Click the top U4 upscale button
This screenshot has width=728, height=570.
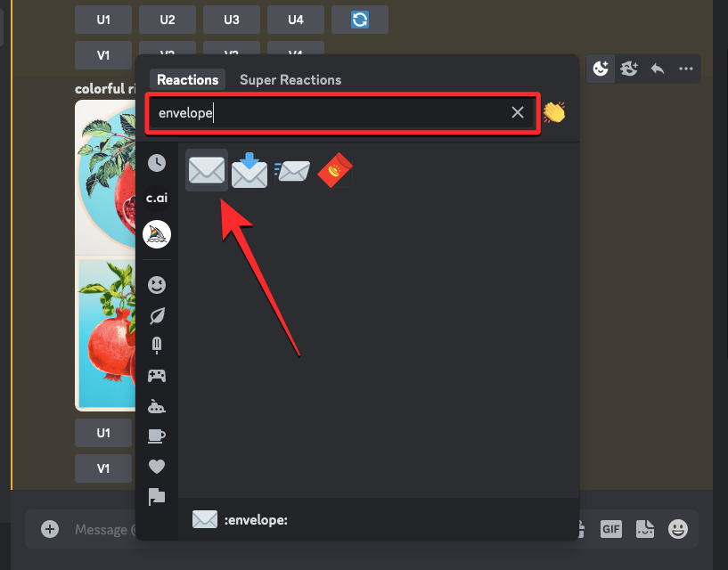[295, 20]
